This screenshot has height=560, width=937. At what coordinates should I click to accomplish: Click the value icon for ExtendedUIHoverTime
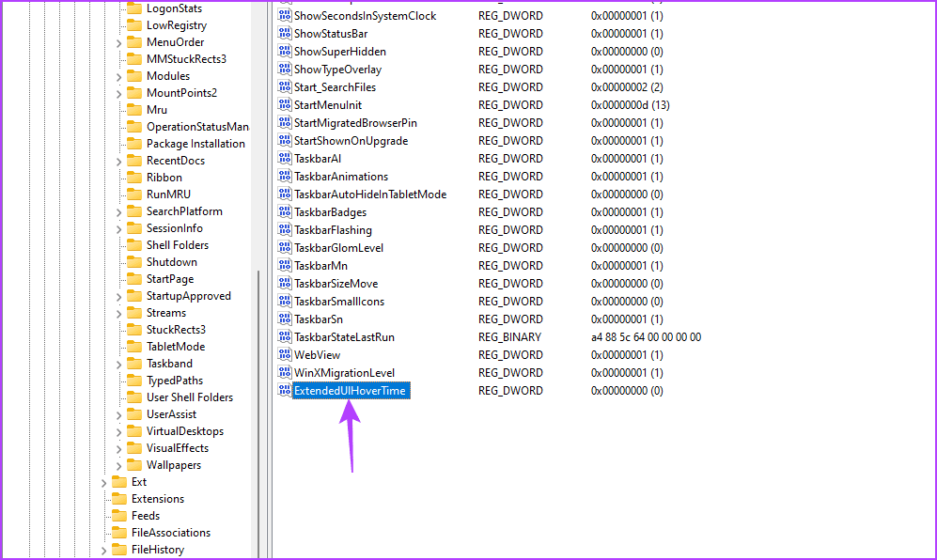(285, 391)
